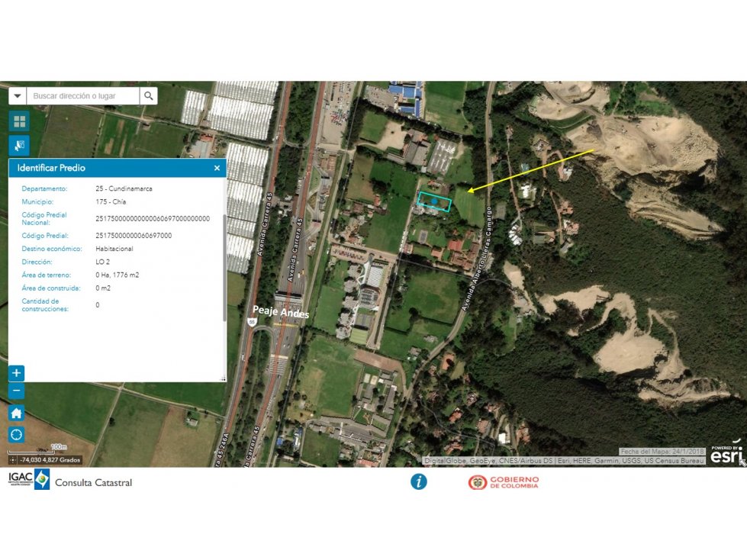Image resolution: width=747 pixels, height=560 pixels.
Task: Open the basemap gallery grid icon
Action: [19, 121]
